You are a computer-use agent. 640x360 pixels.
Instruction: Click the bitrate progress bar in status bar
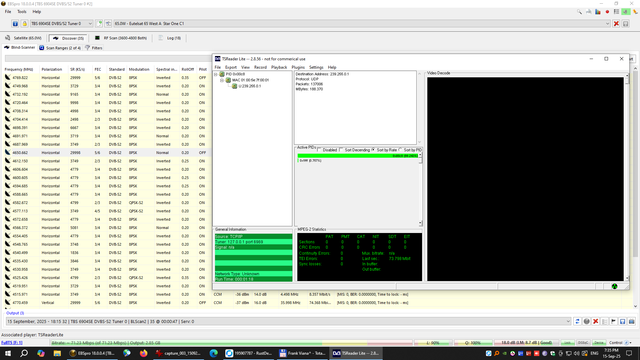231,343
